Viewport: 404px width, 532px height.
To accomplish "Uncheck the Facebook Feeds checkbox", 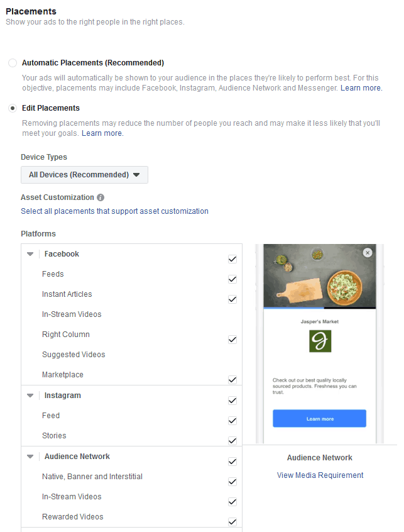I will 232,279.
